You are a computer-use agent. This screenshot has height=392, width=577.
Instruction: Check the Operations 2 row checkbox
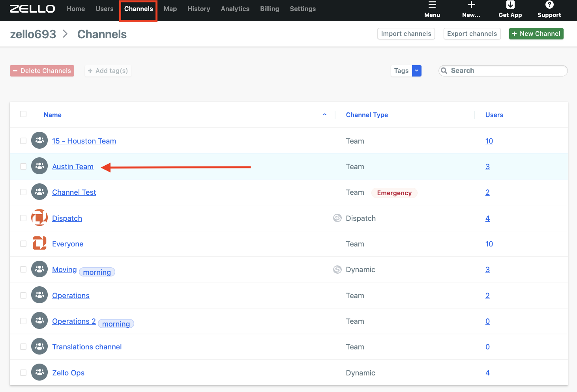(23, 321)
